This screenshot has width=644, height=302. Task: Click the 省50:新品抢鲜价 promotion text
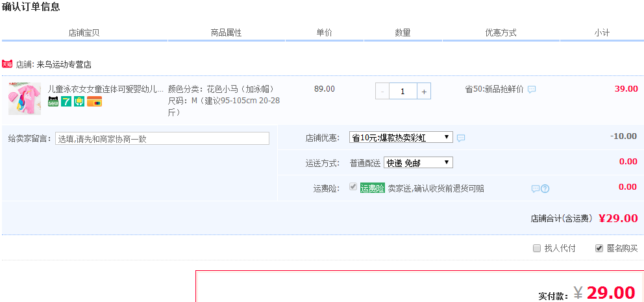tap(494, 89)
